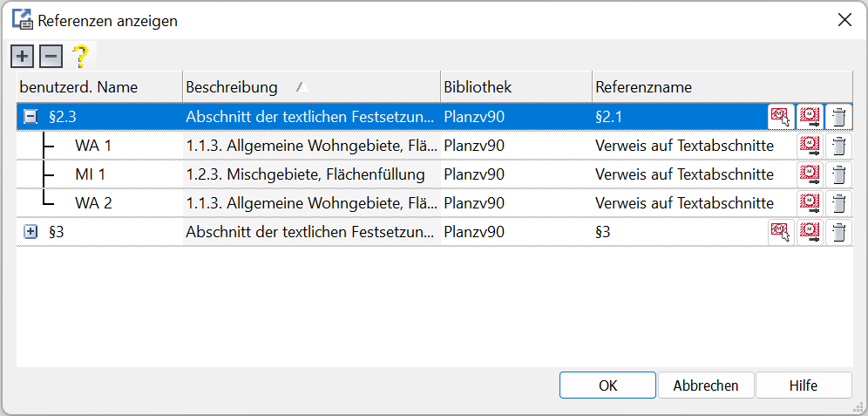Delete the MI 1 reference with its trash icon

point(838,174)
